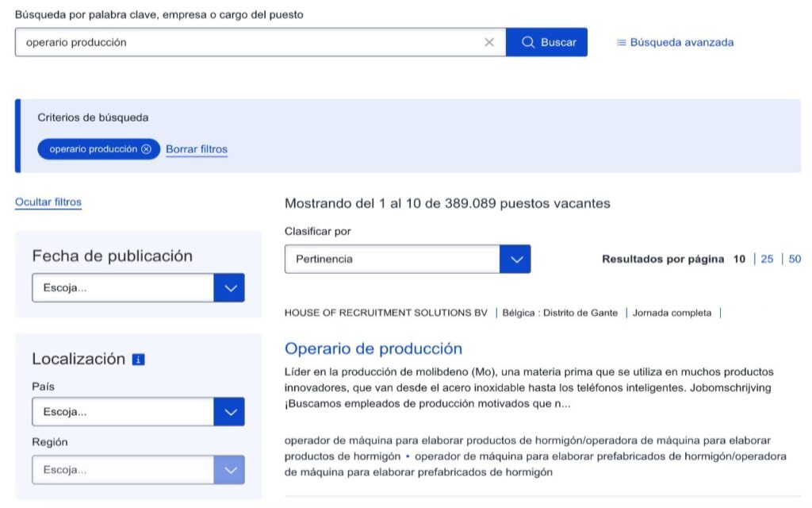812x508 pixels.
Task: Open the Escoja selector under Fecha de publicación
Action: [123, 287]
